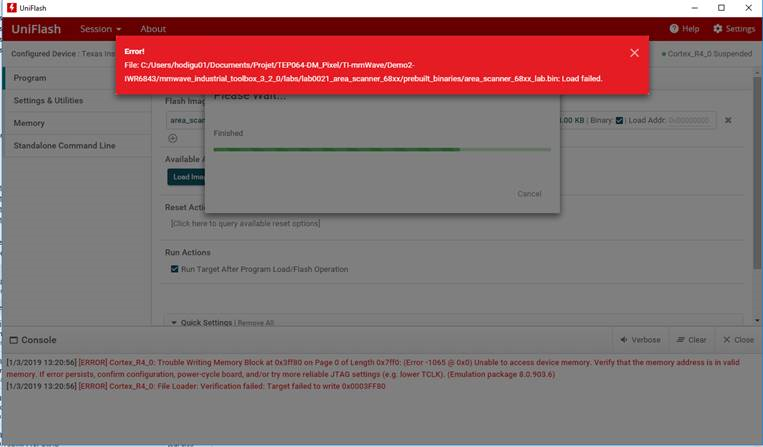Click the Configured Device label
The height and width of the screenshot is (447, 763).
point(44,54)
